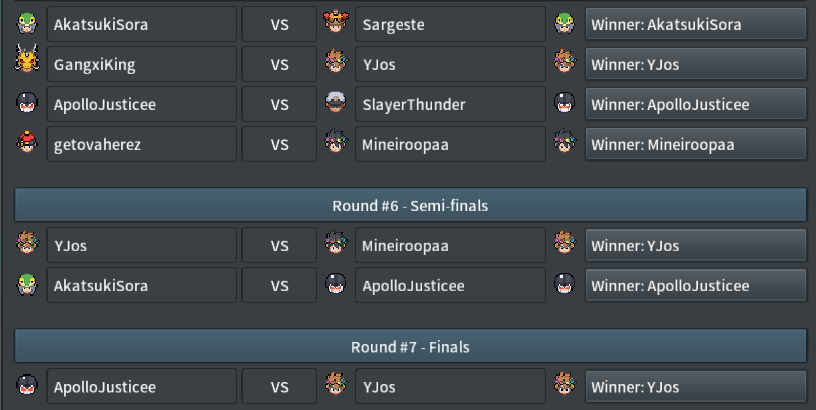Viewport: 816px width, 410px height.
Task: Click AkatsukiSora's avatar in the semi-finals row
Action: pos(27,285)
